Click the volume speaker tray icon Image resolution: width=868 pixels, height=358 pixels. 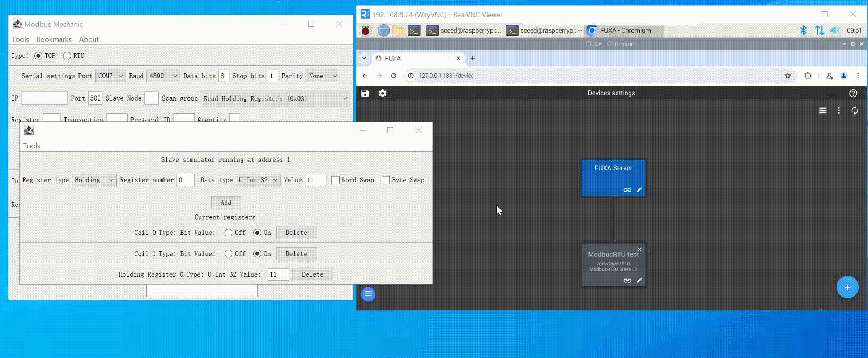pyautogui.click(x=835, y=30)
